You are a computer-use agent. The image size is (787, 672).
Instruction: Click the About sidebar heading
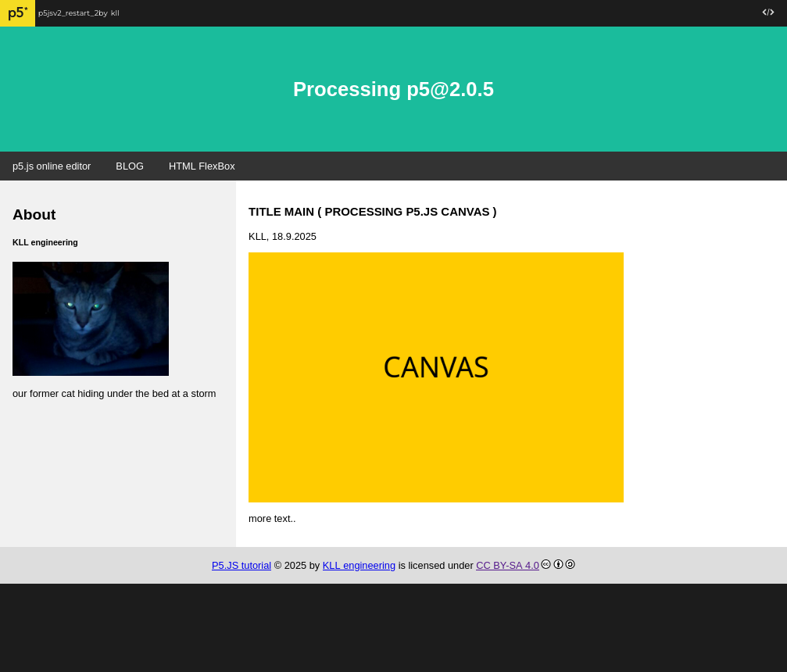point(34,215)
